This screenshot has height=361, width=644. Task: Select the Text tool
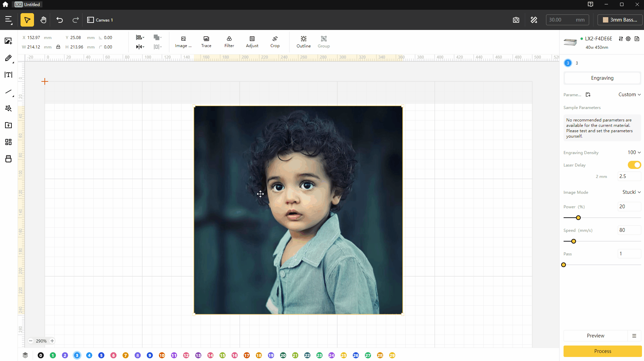8,75
